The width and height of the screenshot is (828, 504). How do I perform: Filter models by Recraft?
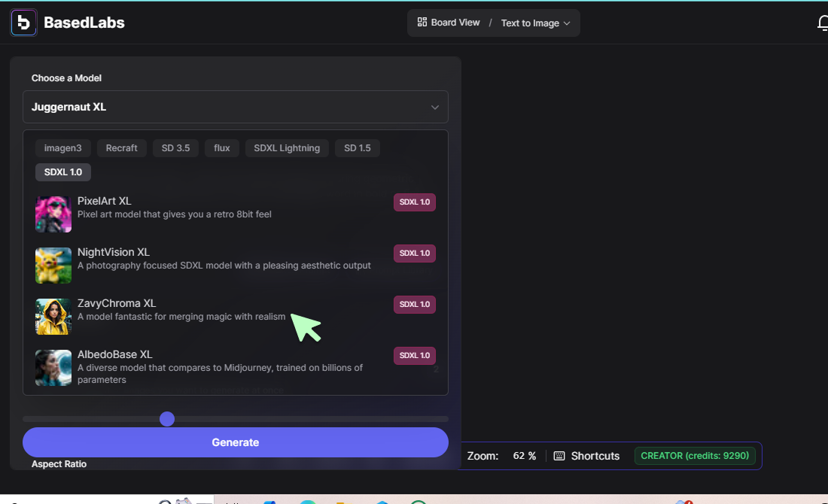coord(121,148)
